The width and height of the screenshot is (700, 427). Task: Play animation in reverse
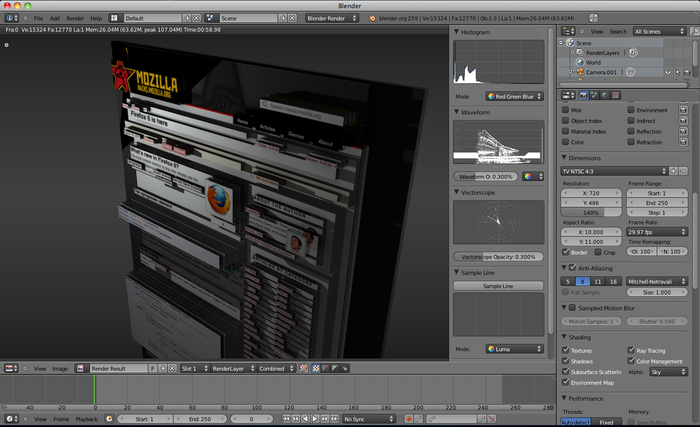point(305,419)
